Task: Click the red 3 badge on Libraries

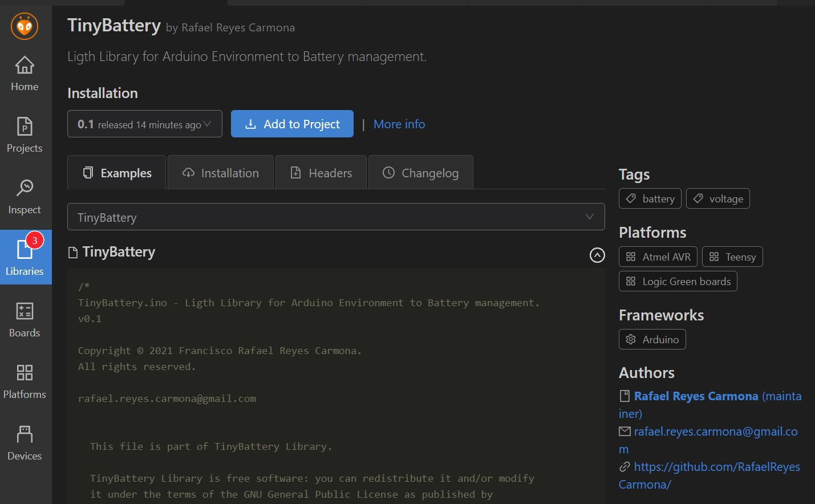Action: (x=35, y=241)
